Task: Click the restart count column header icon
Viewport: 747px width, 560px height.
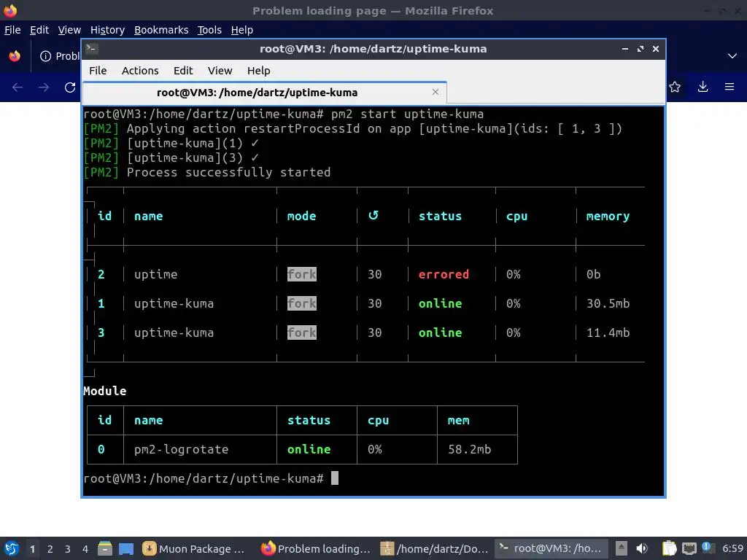Action: coord(373,216)
